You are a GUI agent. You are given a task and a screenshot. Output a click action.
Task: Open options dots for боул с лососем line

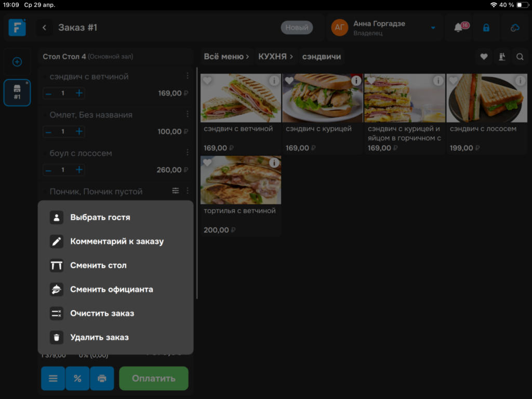[x=188, y=153]
